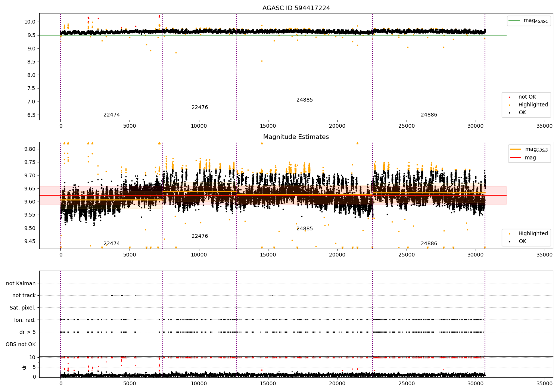Viewport: 560px width, 392px height.
Task: Select 'Highlighted' in the AGASC ID plot legend
Action: pyautogui.click(x=533, y=105)
